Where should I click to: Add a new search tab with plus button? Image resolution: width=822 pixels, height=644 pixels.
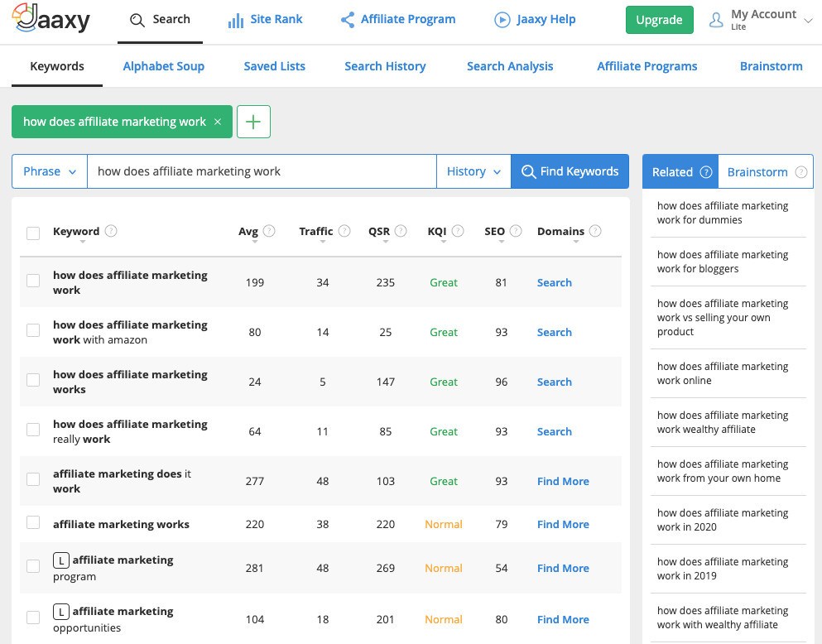[254, 122]
